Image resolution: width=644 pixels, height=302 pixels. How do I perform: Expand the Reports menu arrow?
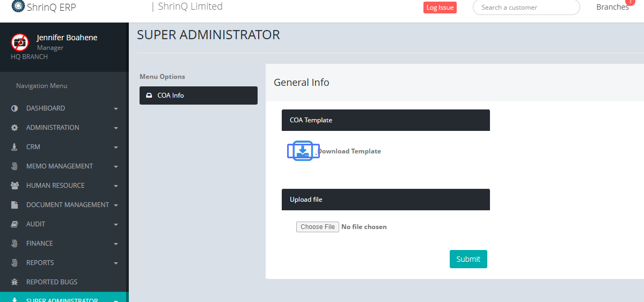click(116, 263)
